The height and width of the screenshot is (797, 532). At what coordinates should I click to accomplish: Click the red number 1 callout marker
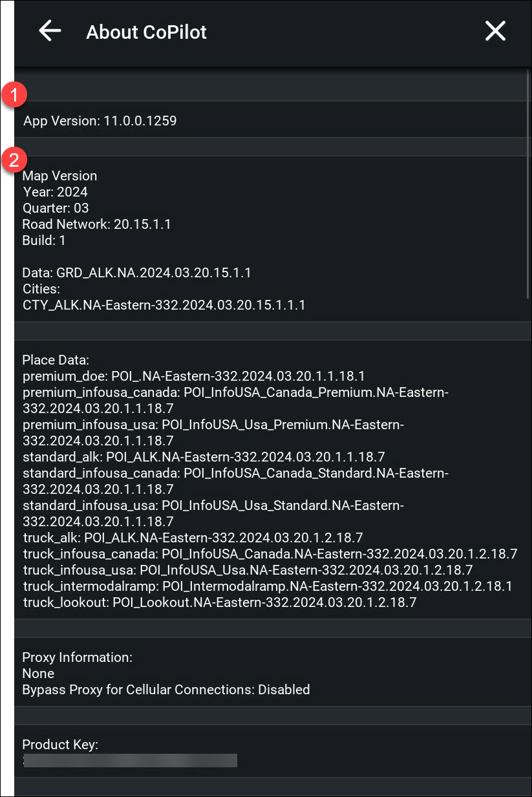point(14,96)
